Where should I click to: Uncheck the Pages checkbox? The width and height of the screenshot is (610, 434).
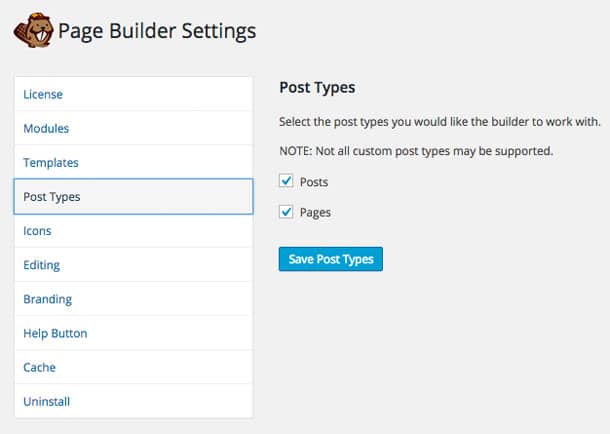pyautogui.click(x=286, y=212)
